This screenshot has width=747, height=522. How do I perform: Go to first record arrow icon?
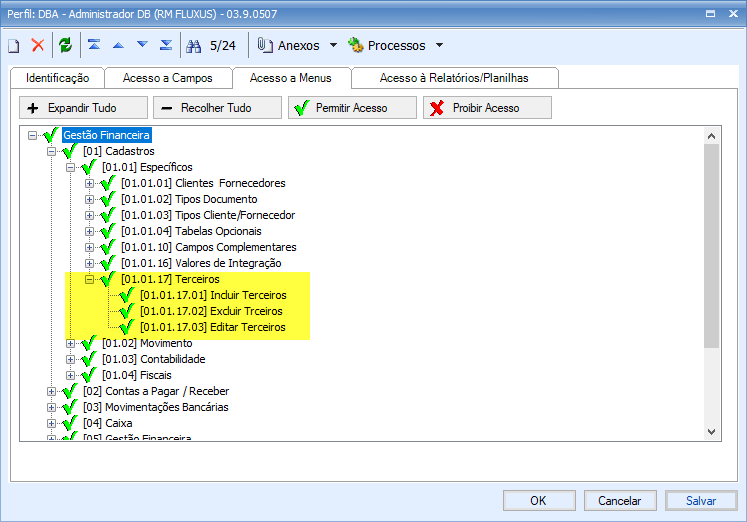[x=94, y=45]
